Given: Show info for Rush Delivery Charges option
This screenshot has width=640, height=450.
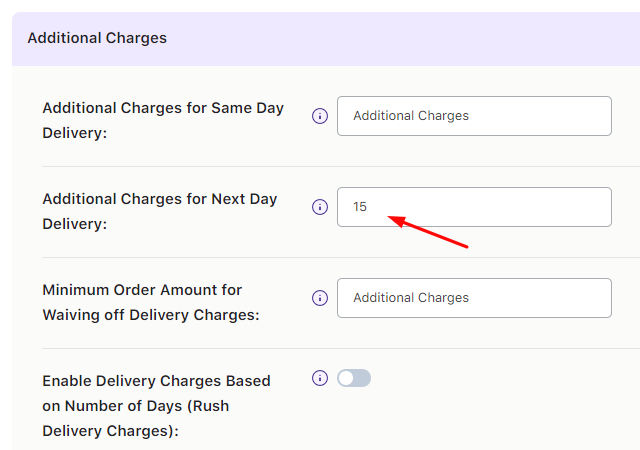Looking at the screenshot, I should (320, 378).
